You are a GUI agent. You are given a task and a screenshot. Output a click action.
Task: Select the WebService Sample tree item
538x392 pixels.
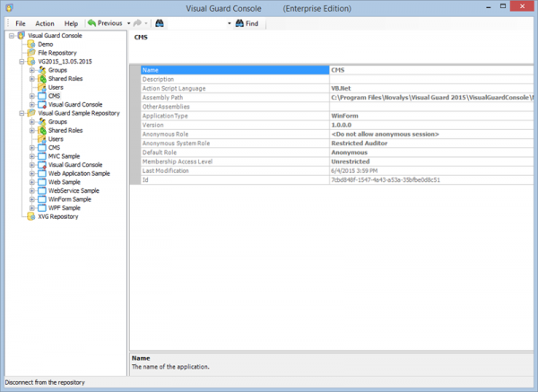[x=74, y=190]
